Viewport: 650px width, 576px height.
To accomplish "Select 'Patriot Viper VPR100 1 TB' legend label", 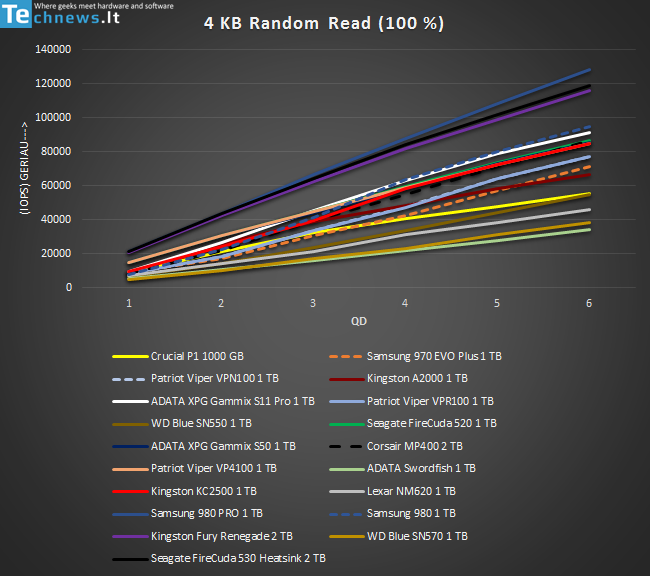I will click(x=430, y=401).
